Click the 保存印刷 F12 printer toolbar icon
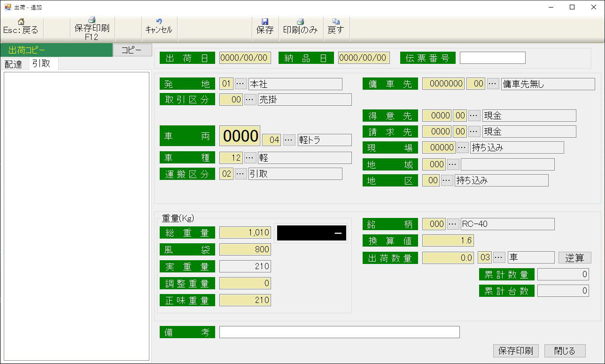Viewport: 605px width, 364px height. 92,20
